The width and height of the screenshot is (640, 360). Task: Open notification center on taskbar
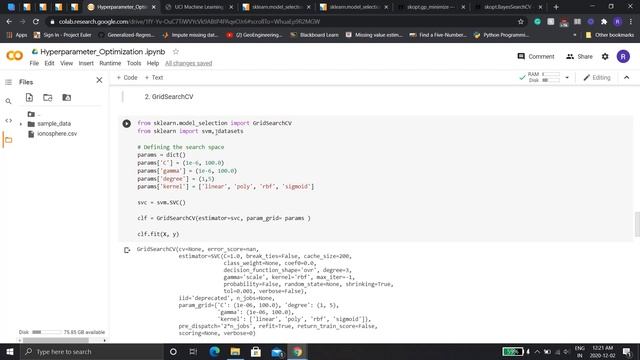tap(627, 351)
